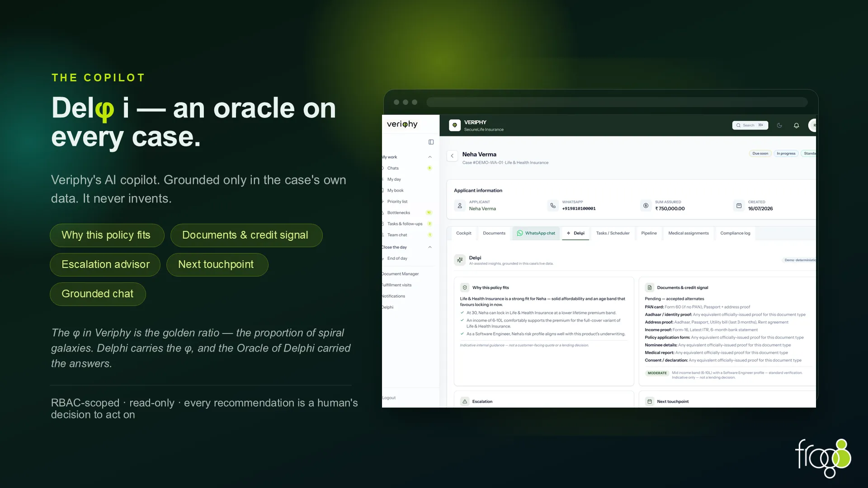The height and width of the screenshot is (488, 868).
Task: Click the Escalation warning triangle icon
Action: [x=465, y=401]
